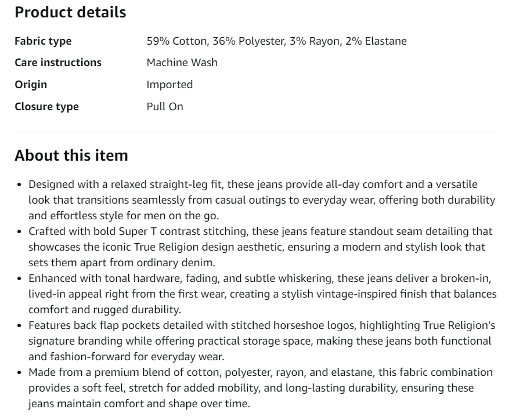The image size is (523, 420).
Task: Select the Machine Wash value
Action: [182, 63]
